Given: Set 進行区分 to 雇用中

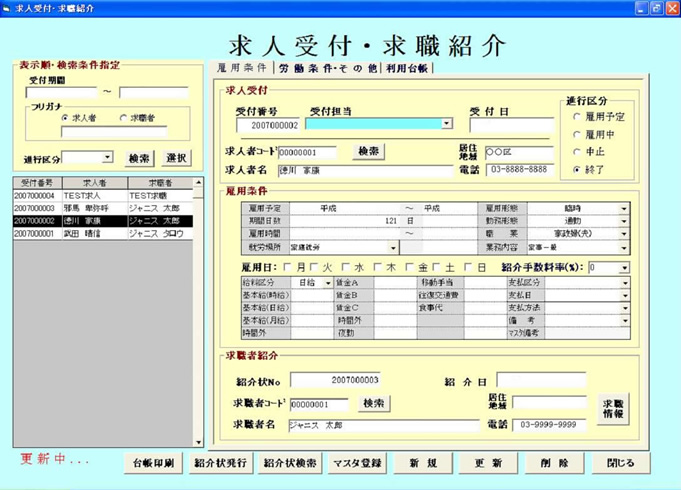Looking at the screenshot, I should [x=577, y=134].
